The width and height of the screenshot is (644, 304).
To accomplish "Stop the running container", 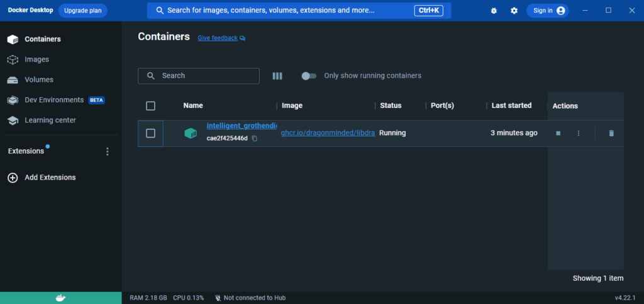I will (558, 133).
